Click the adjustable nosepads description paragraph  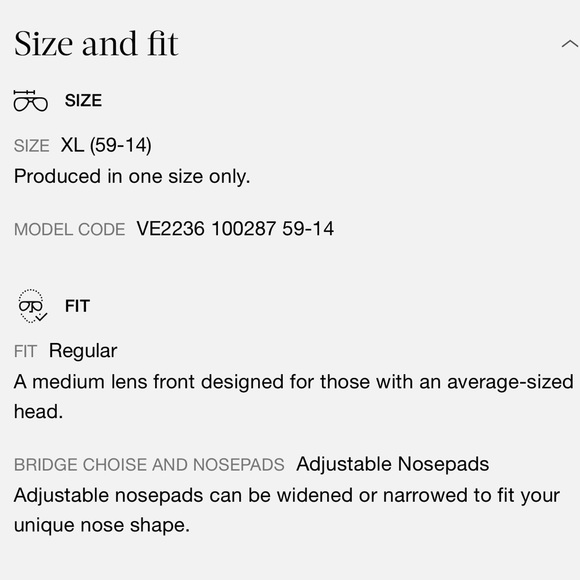point(287,510)
